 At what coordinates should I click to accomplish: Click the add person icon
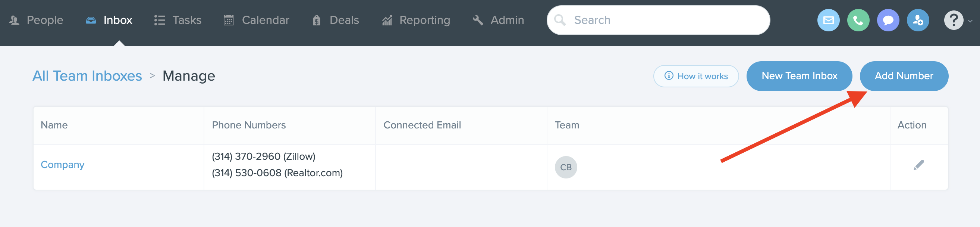tap(918, 20)
